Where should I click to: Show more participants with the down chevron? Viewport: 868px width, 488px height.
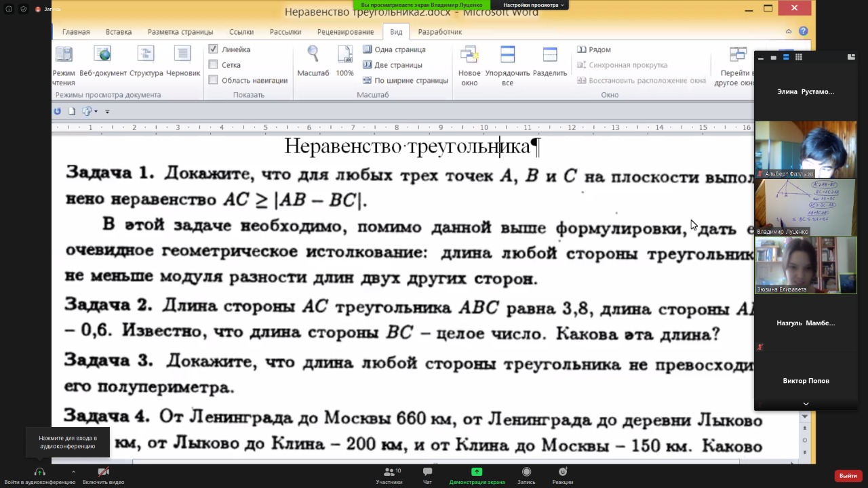coord(806,404)
